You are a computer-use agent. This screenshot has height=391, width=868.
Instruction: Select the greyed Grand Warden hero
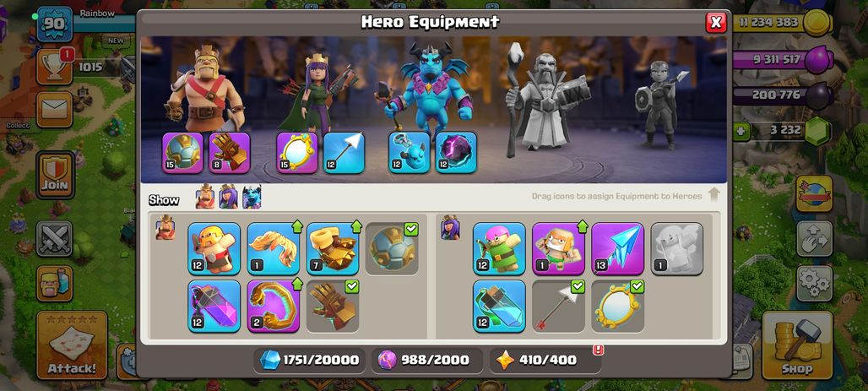point(541,97)
